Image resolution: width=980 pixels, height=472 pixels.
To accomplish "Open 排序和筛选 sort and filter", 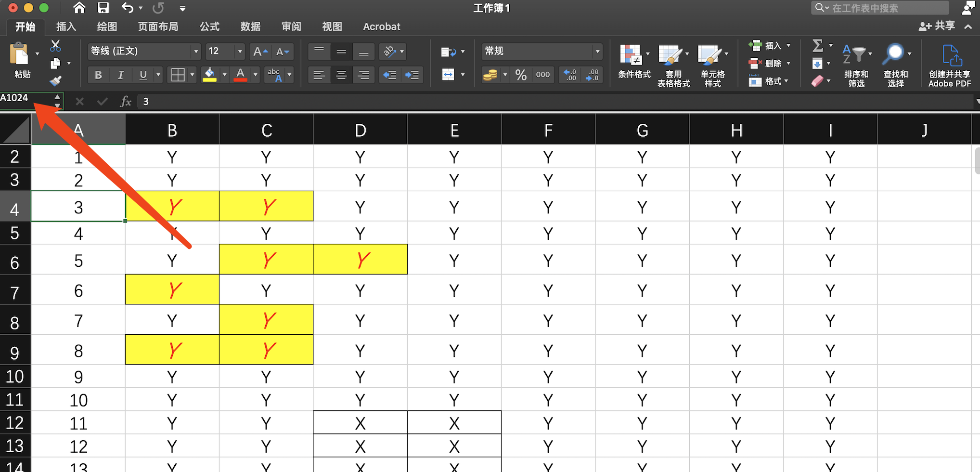I will [x=856, y=64].
